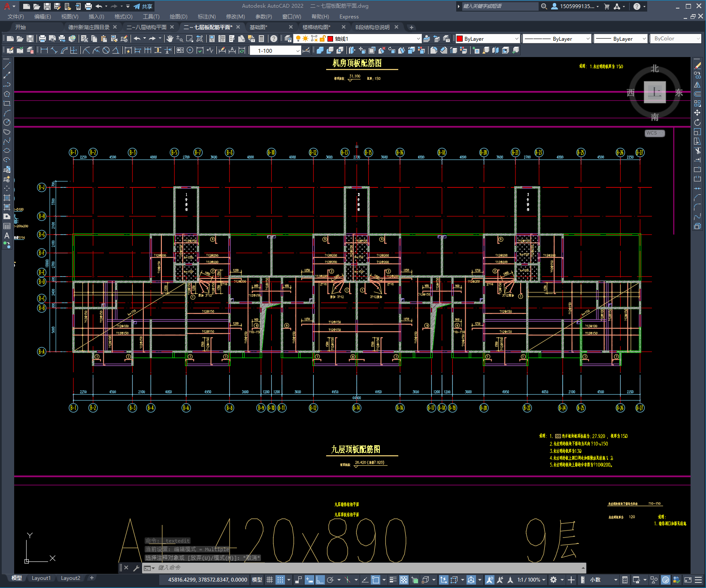
Task: Click the search magnifier icon
Action: 544,6
